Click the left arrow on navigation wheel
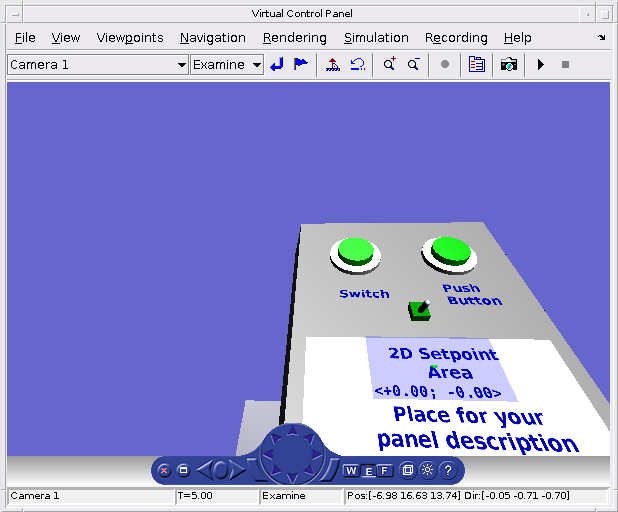 (x=268, y=454)
